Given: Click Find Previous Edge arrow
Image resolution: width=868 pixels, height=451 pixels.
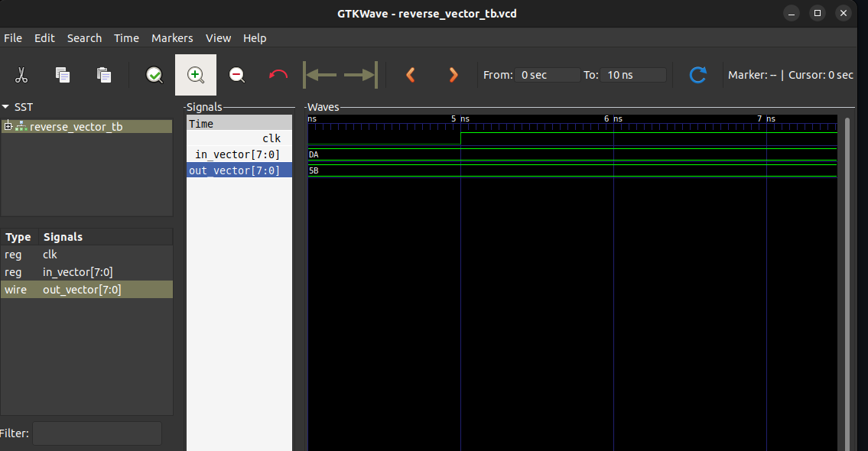Looking at the screenshot, I should 411,74.
